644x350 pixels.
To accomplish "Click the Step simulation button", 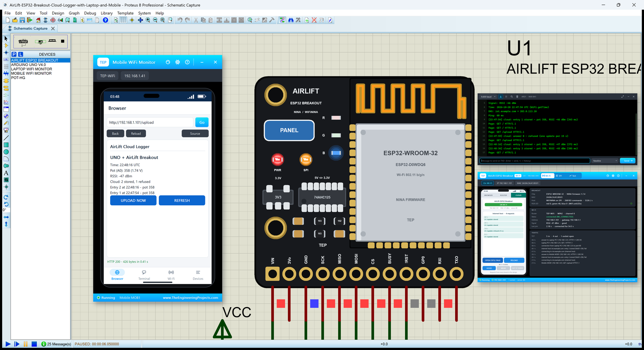I will (17, 344).
